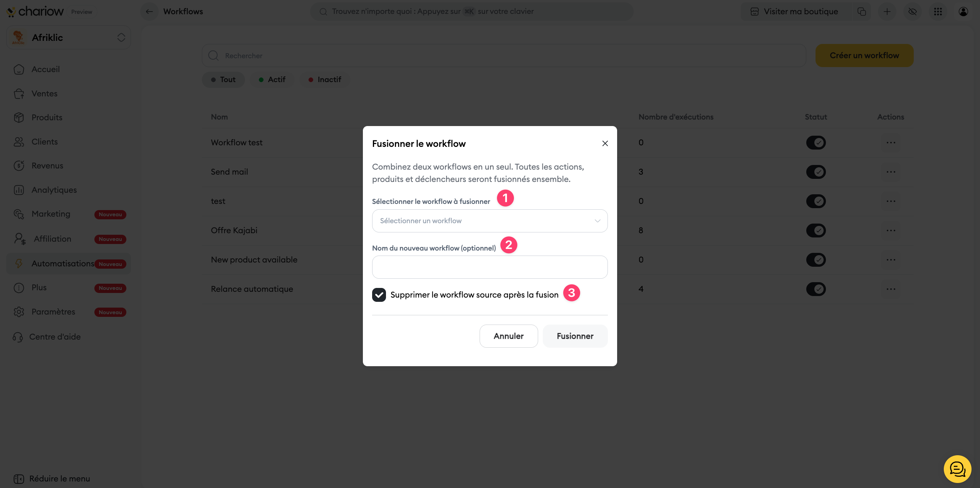Toggle status switch for Relance automatique

pos(816,289)
